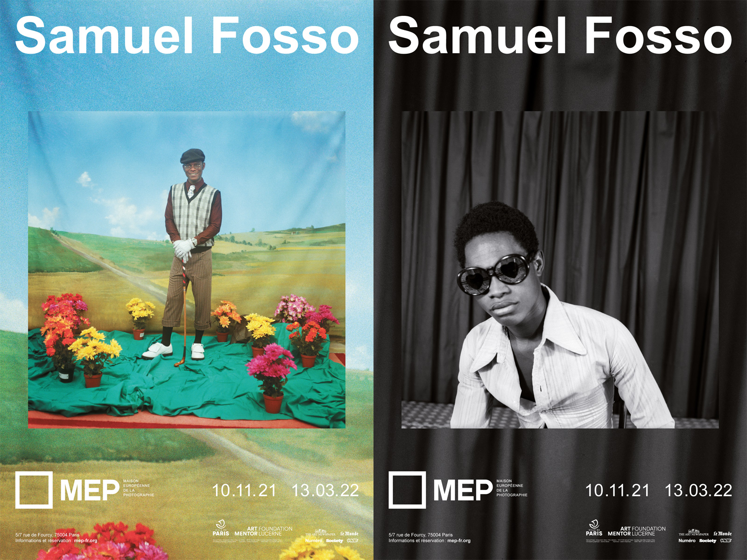Viewport: 747px width, 560px height.
Task: Click Ville de Paris logo on black-and-white poster
Action: click(594, 528)
